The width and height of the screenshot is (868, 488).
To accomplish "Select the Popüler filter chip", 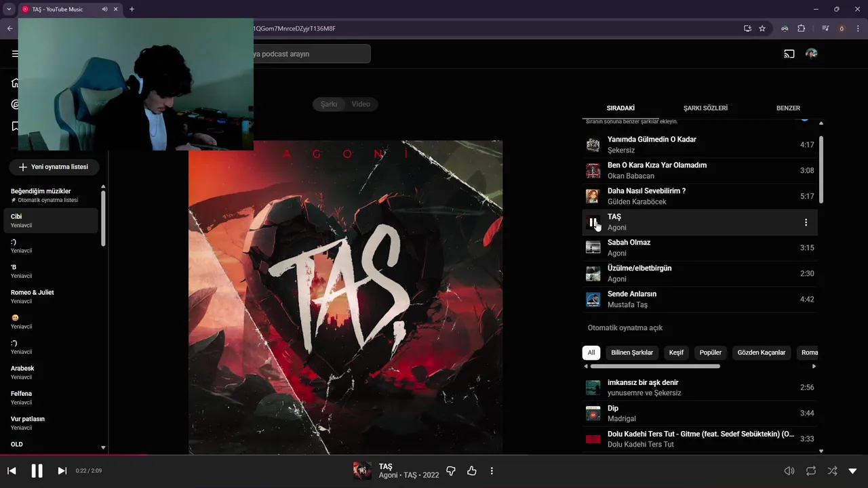I will [x=711, y=352].
